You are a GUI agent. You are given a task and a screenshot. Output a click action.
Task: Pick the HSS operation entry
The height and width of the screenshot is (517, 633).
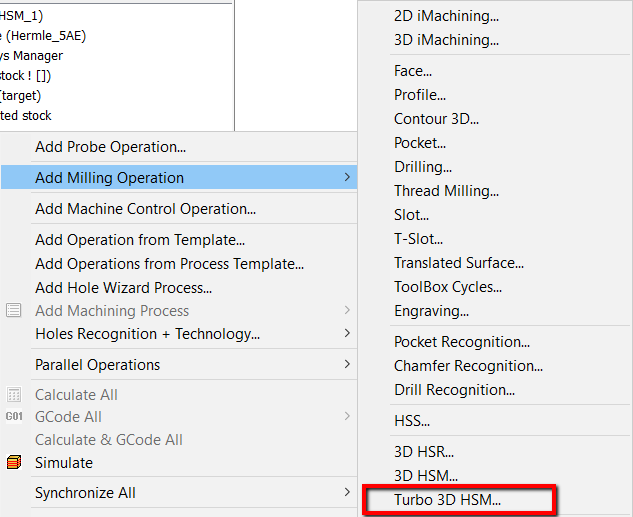point(412,421)
